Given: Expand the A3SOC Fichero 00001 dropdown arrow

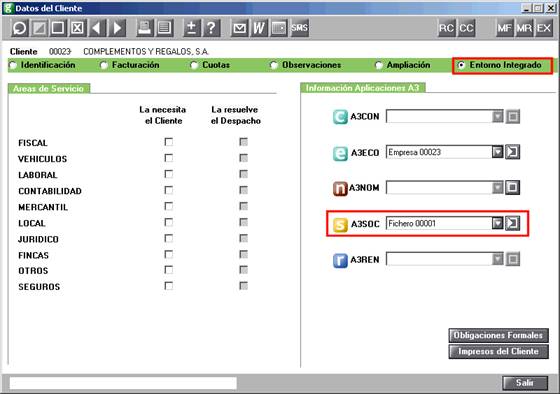Looking at the screenshot, I should pyautogui.click(x=498, y=223).
